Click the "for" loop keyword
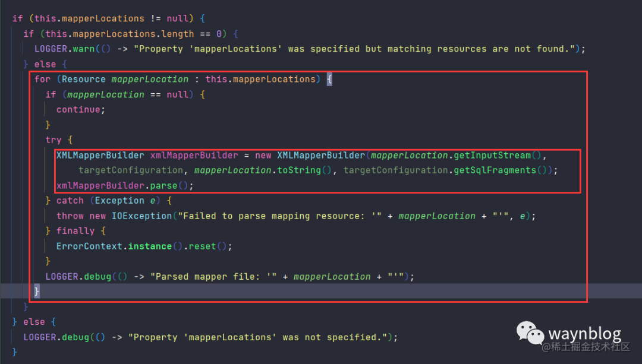Screen dimensions: 642x364 click(x=42, y=80)
